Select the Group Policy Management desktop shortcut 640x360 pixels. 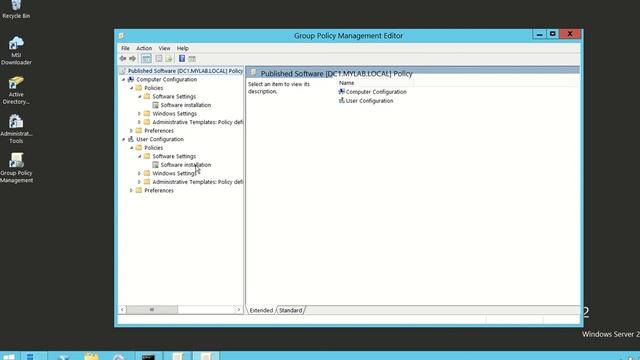[x=16, y=168]
